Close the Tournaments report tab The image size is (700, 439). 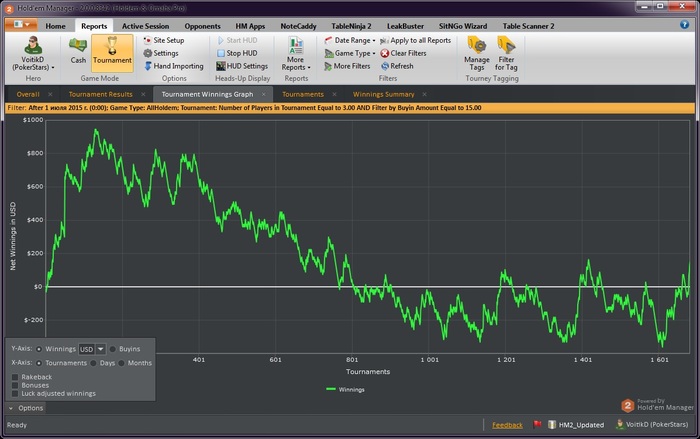[334, 94]
